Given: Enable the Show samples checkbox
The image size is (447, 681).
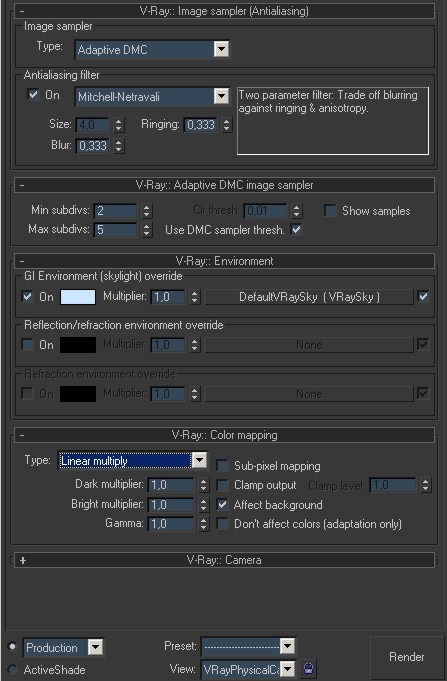Looking at the screenshot, I should point(330,211).
